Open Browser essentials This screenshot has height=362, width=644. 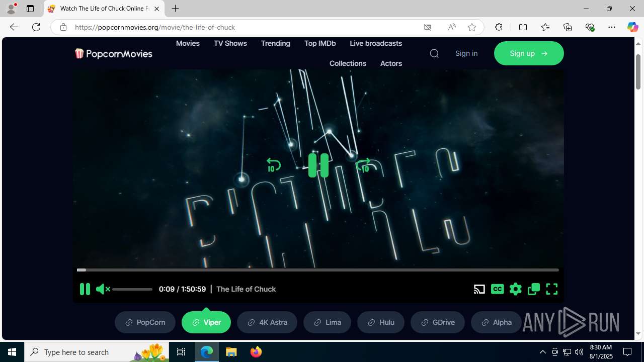(x=590, y=27)
